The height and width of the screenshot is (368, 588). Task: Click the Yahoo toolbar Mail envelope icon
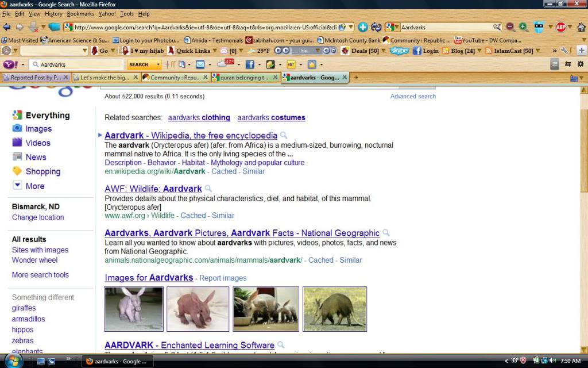pos(200,64)
